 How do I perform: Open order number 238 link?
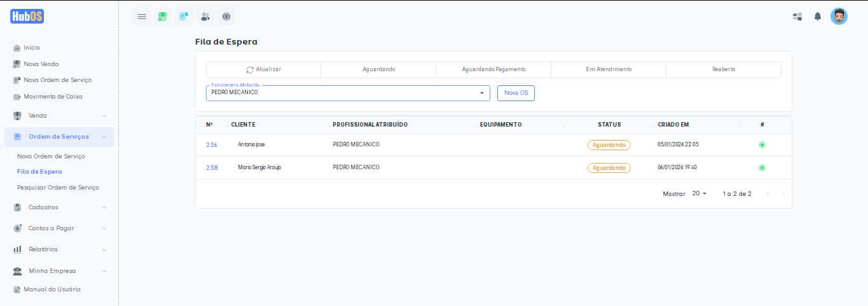[x=212, y=168]
